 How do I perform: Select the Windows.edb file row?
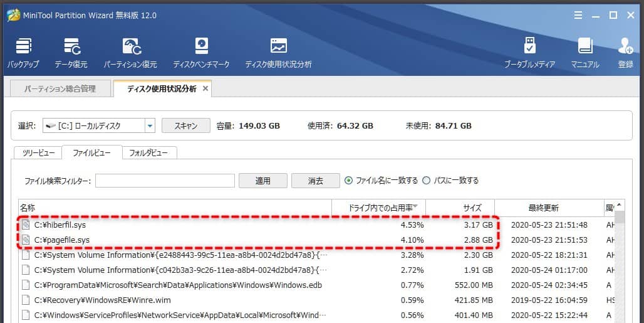tap(316, 285)
